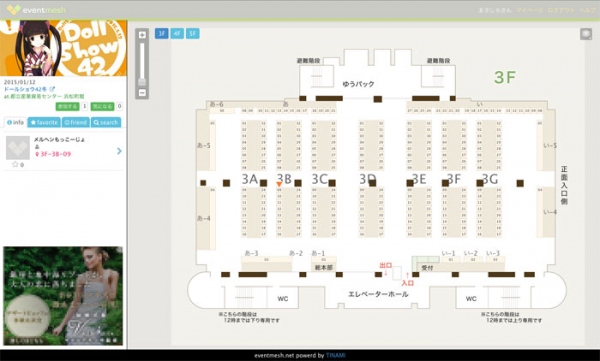
Task: Click the red 入口 entrance label
Action: [x=408, y=283]
